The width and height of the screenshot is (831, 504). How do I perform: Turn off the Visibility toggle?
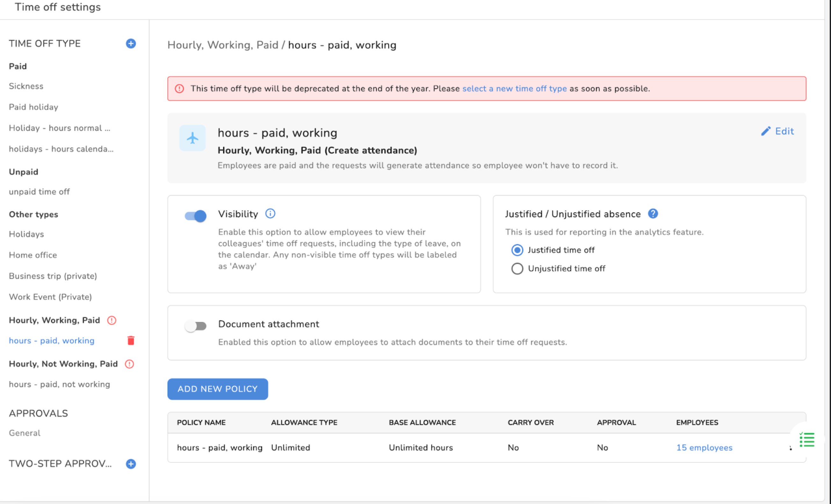pos(196,216)
